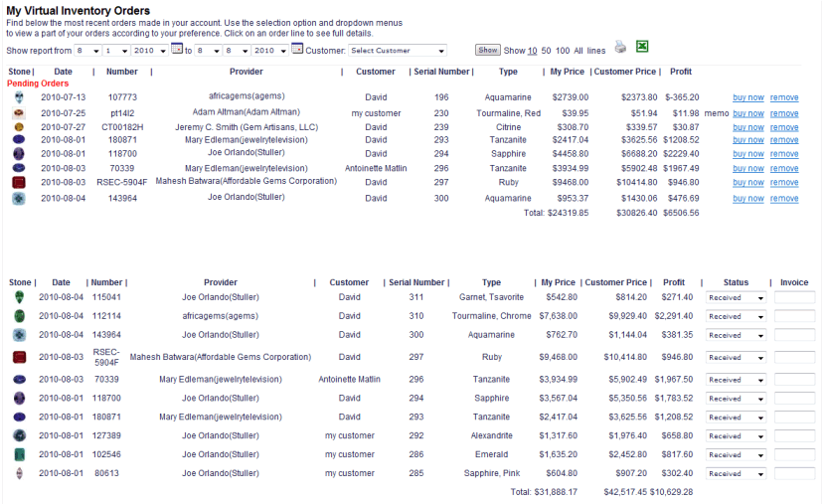Remove the pending Ruby order RSEC-5904F
Image resolution: width=828 pixels, height=504 pixels.
pyautogui.click(x=783, y=182)
